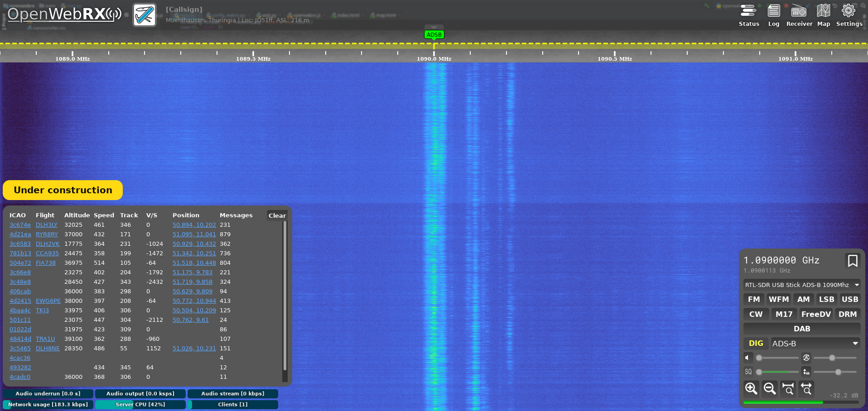
Task: Adjust the volume slider
Action: click(777, 358)
